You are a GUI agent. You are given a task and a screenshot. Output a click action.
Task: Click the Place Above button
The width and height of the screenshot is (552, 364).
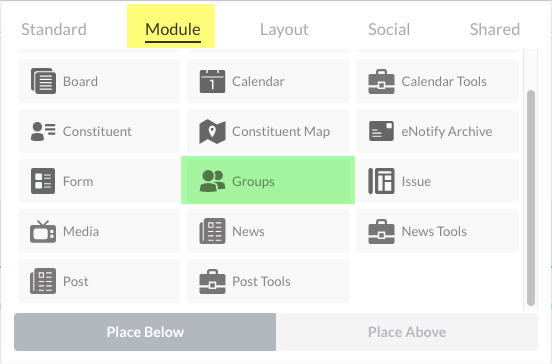pyautogui.click(x=407, y=332)
